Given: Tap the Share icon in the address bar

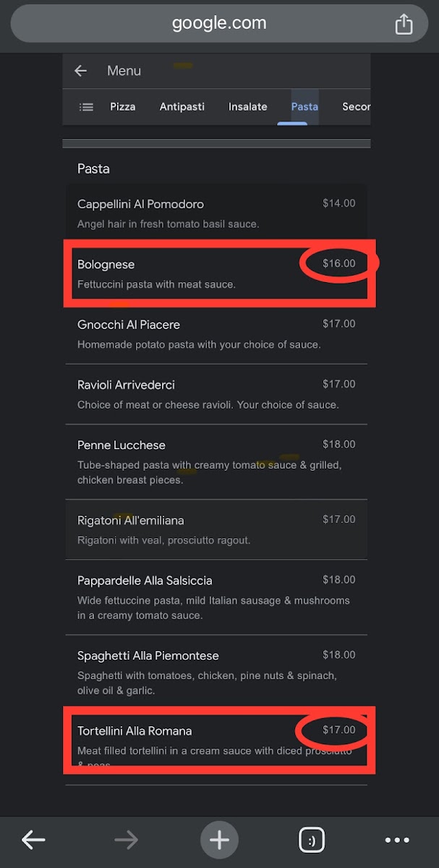Looking at the screenshot, I should click(405, 22).
